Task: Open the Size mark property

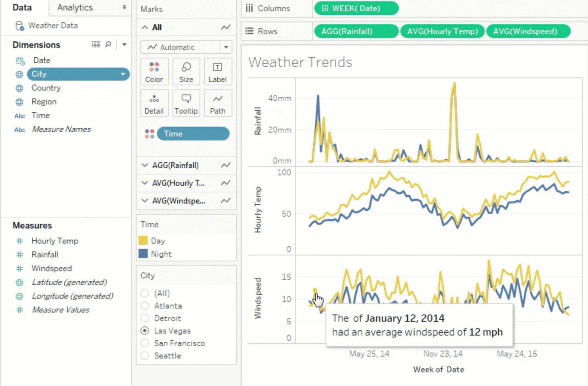Action: click(x=186, y=72)
